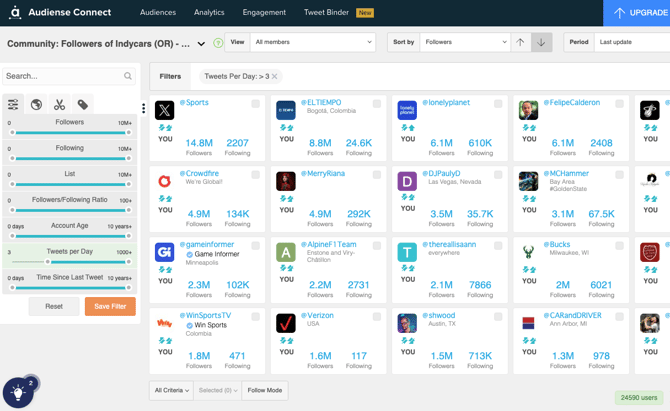670x411 pixels.
Task: Select the @CARandDRIVER card checkbox
Action: (620, 316)
